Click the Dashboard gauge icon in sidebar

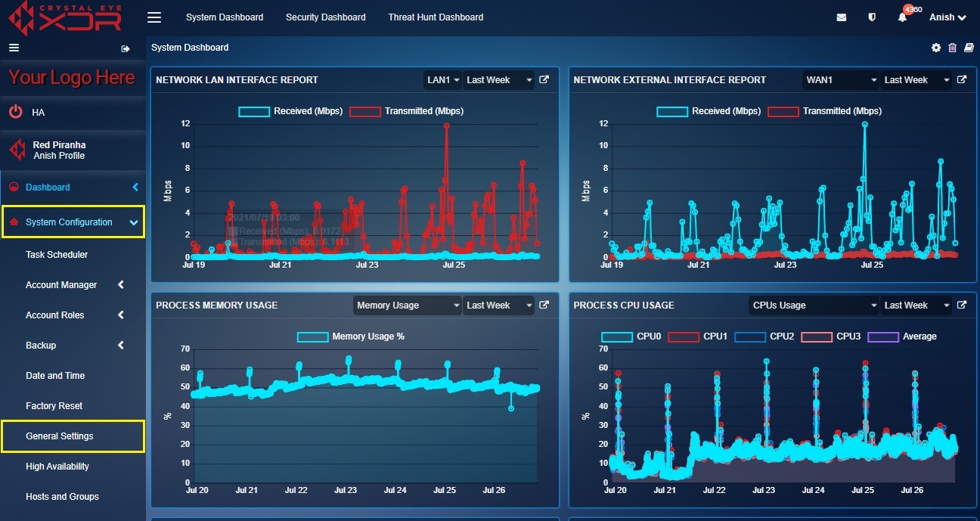pyautogui.click(x=14, y=188)
